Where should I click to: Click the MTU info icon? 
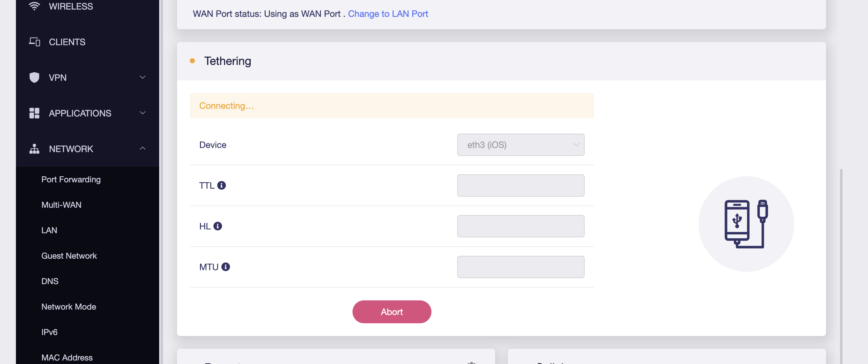click(x=225, y=267)
